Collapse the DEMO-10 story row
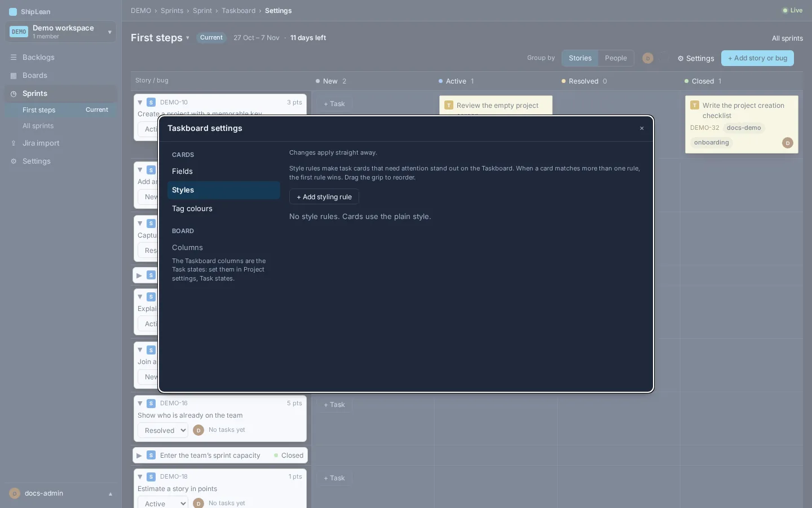The width and height of the screenshot is (812, 508). 140,102
